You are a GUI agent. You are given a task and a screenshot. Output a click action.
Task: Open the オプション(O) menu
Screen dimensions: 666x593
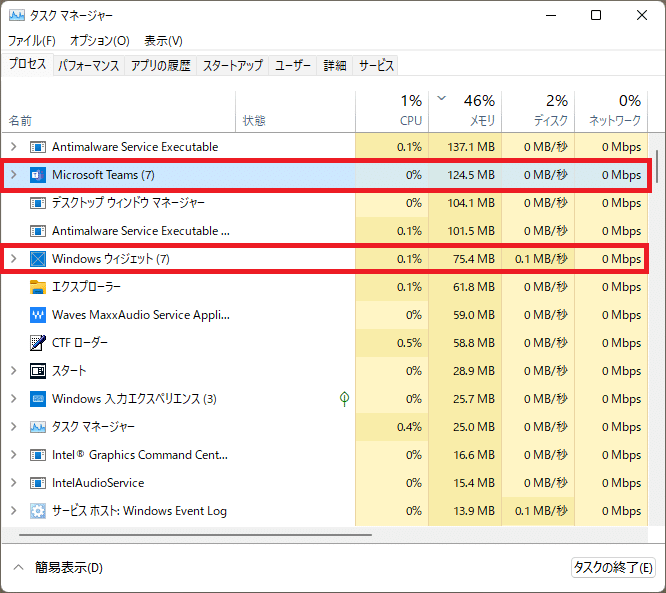[99, 41]
